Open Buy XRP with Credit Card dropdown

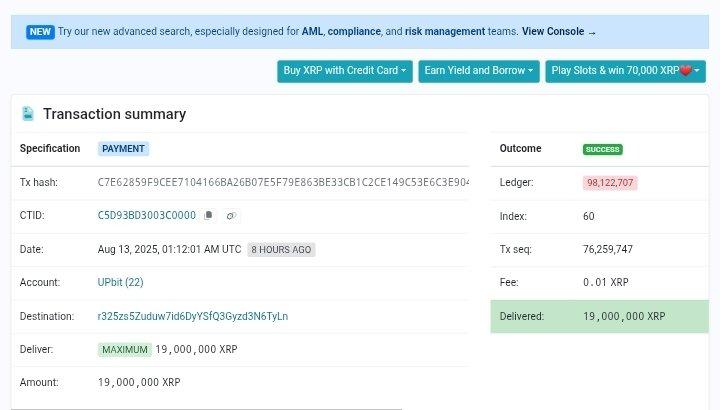[x=344, y=71]
